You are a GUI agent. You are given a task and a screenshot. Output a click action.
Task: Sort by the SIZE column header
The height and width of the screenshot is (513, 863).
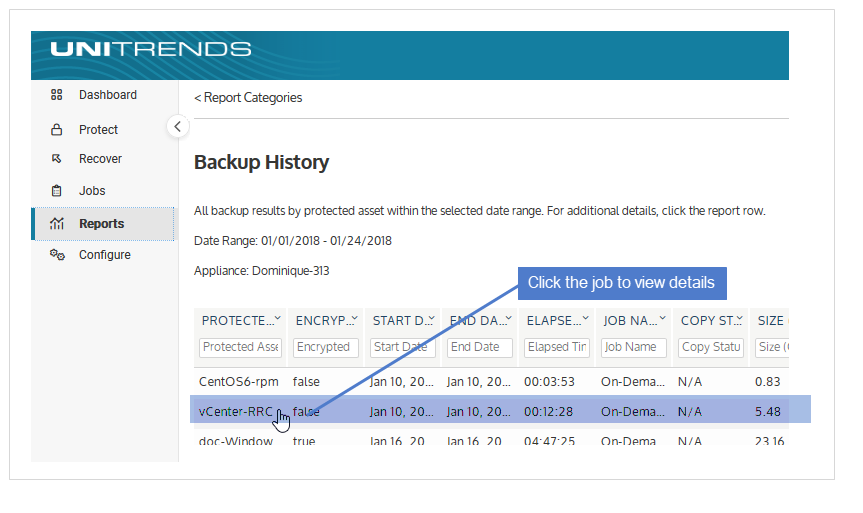771,321
